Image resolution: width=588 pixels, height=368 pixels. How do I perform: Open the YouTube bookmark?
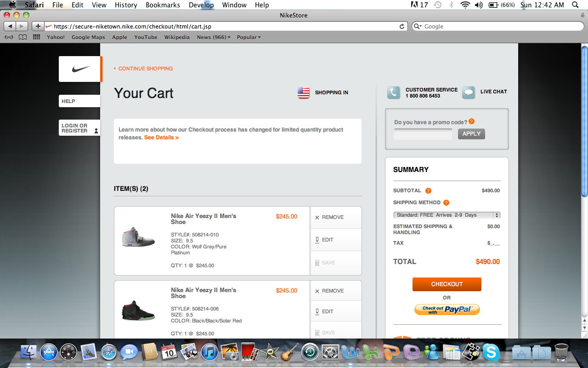[x=146, y=37]
